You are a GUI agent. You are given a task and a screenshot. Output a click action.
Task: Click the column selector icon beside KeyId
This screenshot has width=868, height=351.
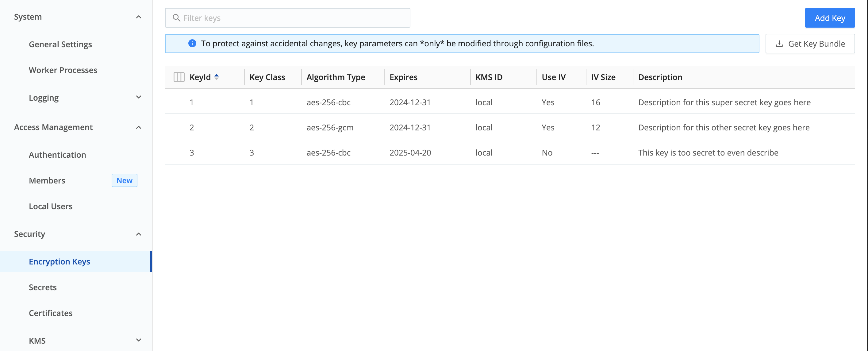[x=179, y=77]
